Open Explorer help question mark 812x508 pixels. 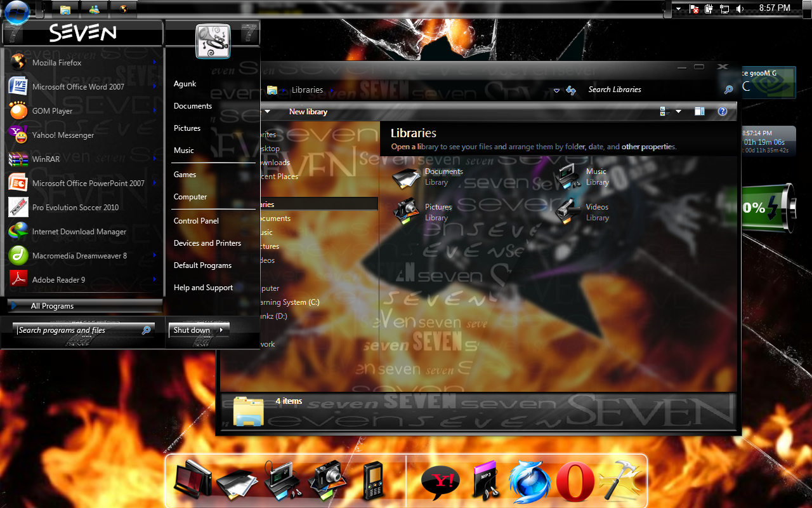(722, 111)
